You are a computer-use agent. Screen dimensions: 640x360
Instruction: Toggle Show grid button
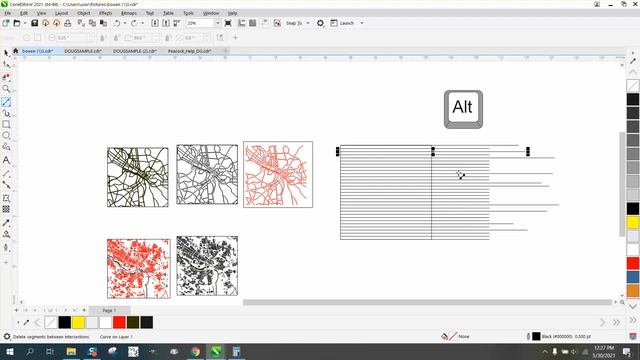click(253, 23)
